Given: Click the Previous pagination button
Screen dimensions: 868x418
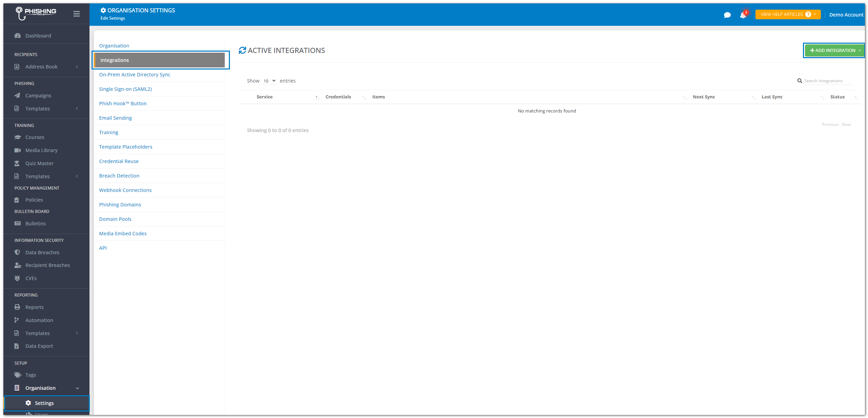Looking at the screenshot, I should (830, 125).
